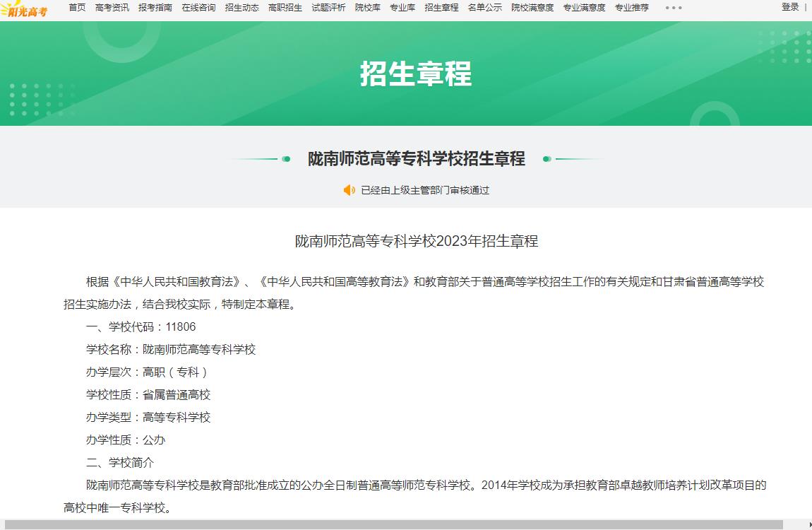Click the line 学校性质：省属普通高校
Image resolution: width=812 pixels, height=530 pixels.
148,395
